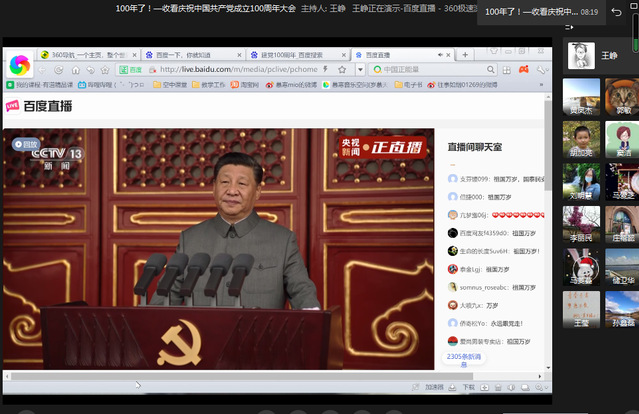Click the 直播间聊天室 chat heading

click(475, 147)
